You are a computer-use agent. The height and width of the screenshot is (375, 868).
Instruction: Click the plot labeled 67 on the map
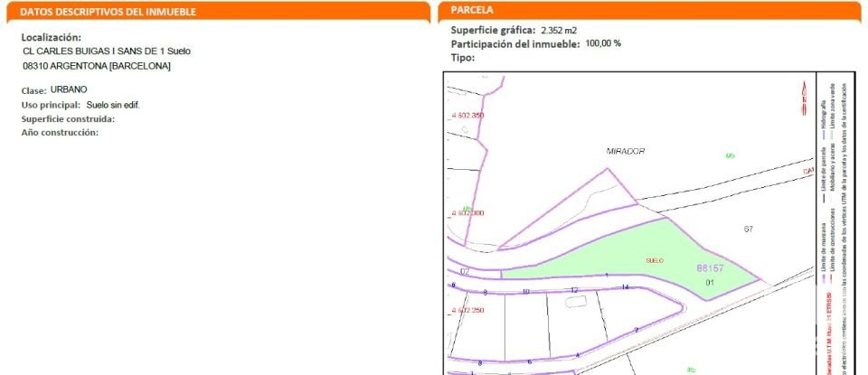[749, 229]
